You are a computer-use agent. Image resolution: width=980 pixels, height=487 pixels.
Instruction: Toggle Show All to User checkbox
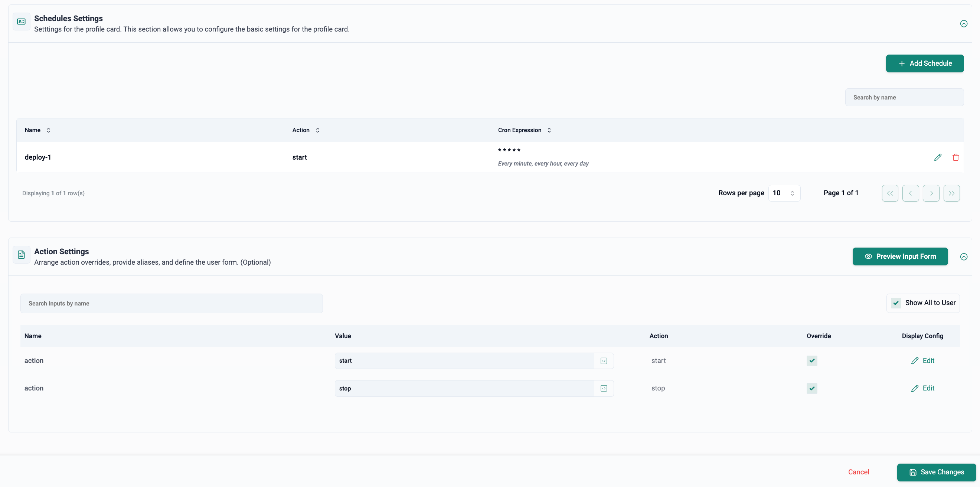(x=896, y=303)
